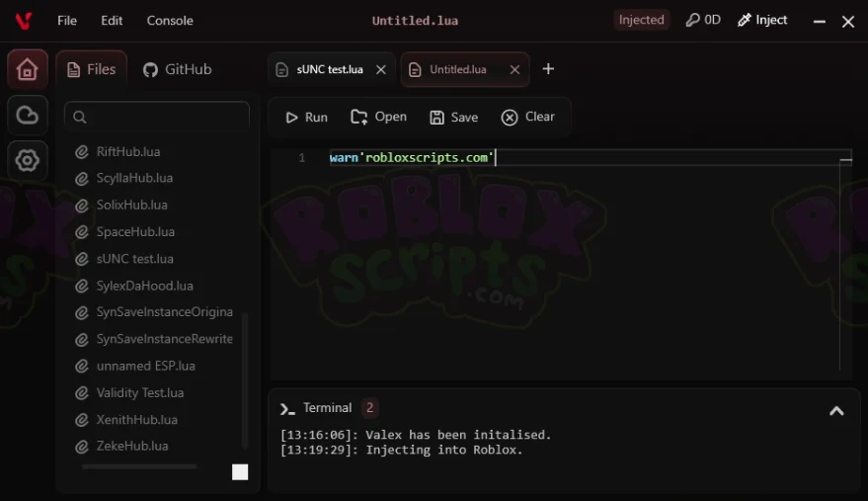Click the magnifier icon in search box
Viewport: 868px width, 501px height.
coord(80,118)
